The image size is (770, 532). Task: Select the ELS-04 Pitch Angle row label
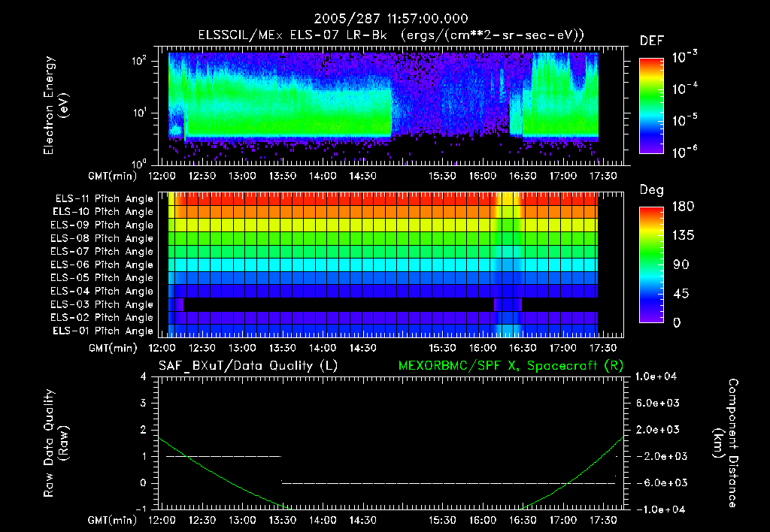tap(102, 291)
